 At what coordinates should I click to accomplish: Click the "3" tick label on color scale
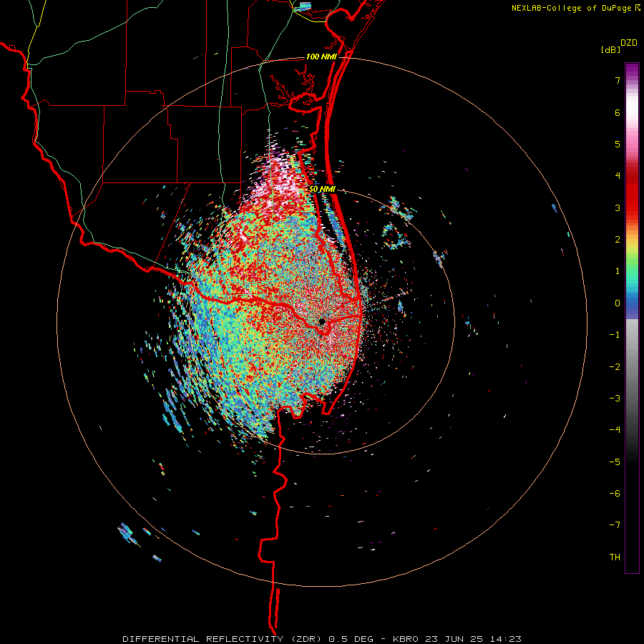[x=618, y=208]
